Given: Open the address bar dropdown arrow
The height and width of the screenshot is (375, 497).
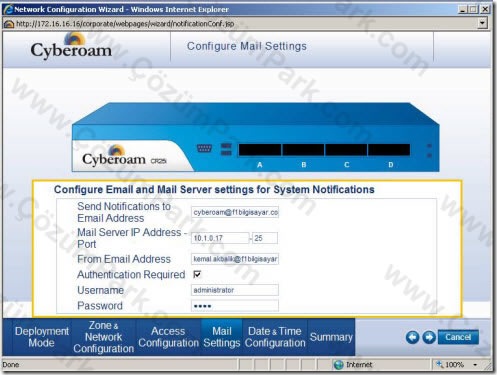Looking at the screenshot, I should [x=482, y=23].
